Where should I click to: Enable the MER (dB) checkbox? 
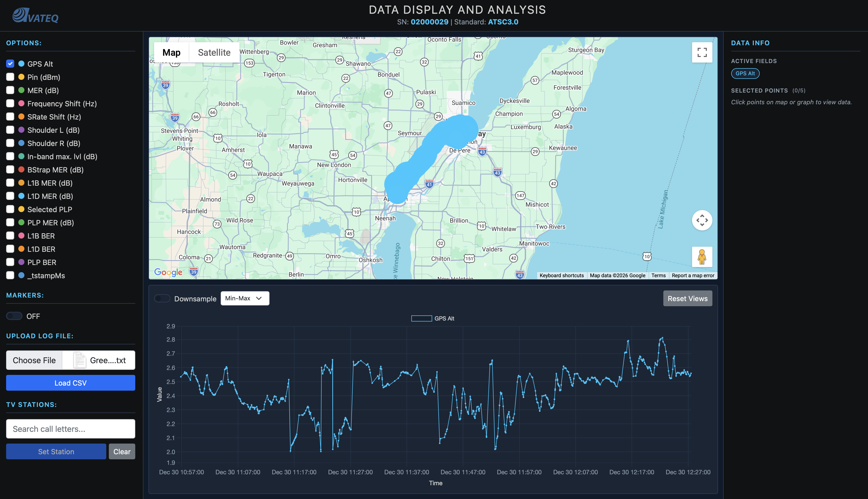pyautogui.click(x=10, y=90)
